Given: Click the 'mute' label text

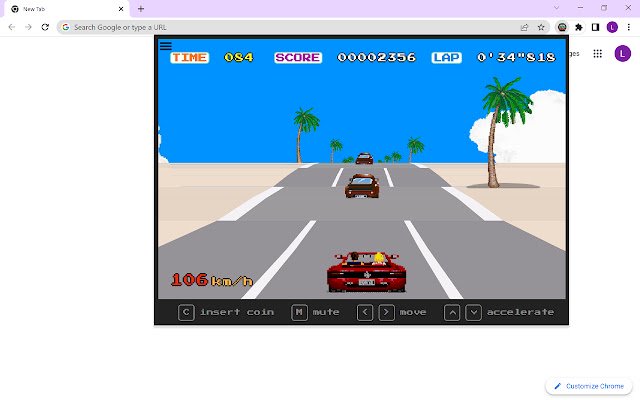Looking at the screenshot, I should point(326,312).
